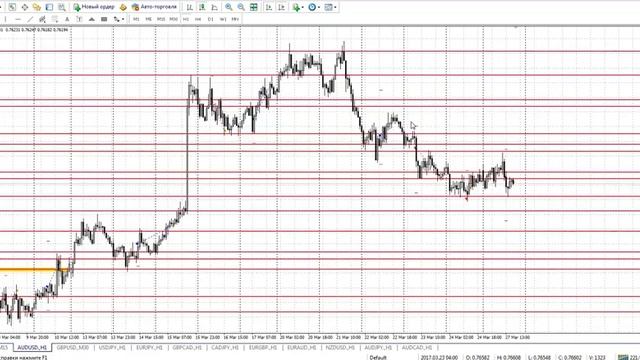Switch chart to line chart type
This screenshot has height=360, width=640.
[x=215, y=7]
